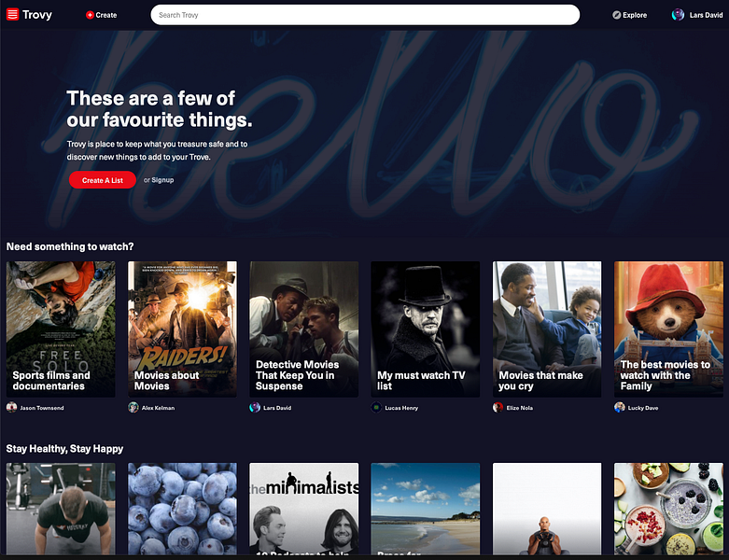Open Detective Movies That Keep You in Suspense
This screenshot has height=560, width=729.
tap(304, 329)
